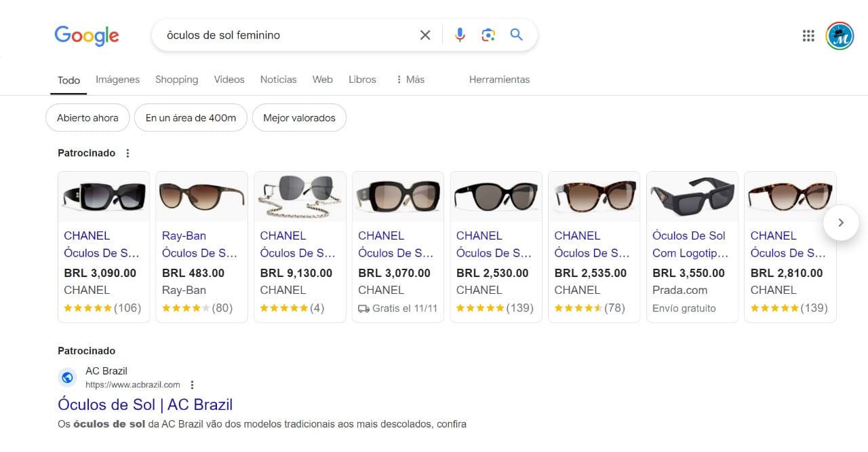
Task: Click the (4) star rating row
Action: pos(292,308)
